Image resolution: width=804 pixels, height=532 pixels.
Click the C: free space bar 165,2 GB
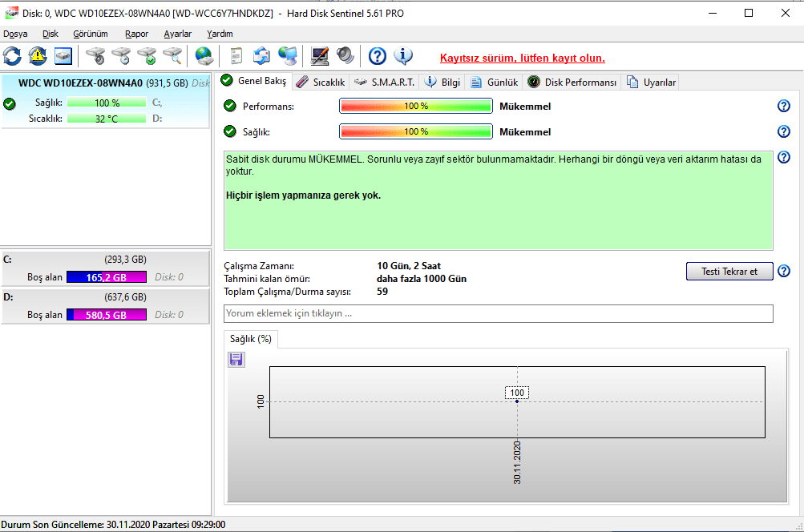coord(107,277)
